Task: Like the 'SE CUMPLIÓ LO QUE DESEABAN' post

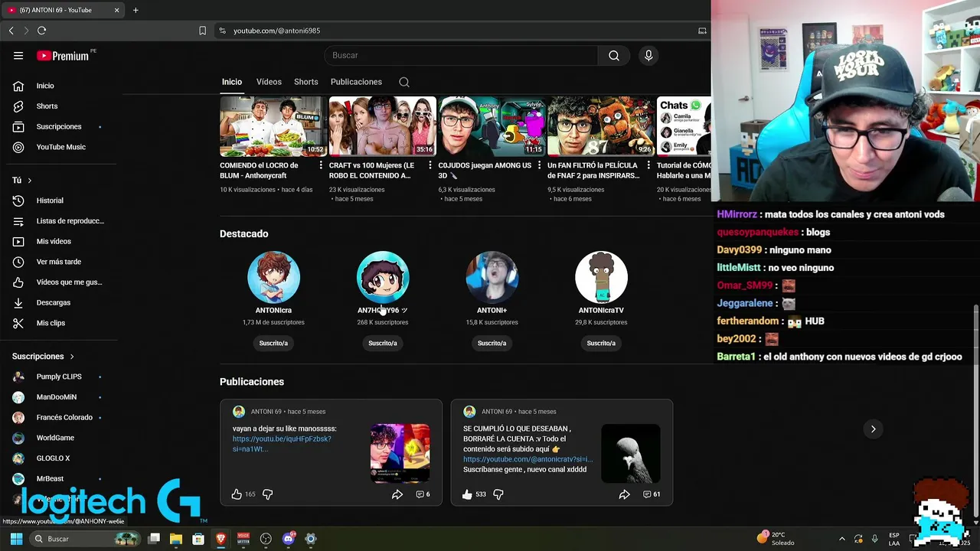Action: click(x=467, y=494)
